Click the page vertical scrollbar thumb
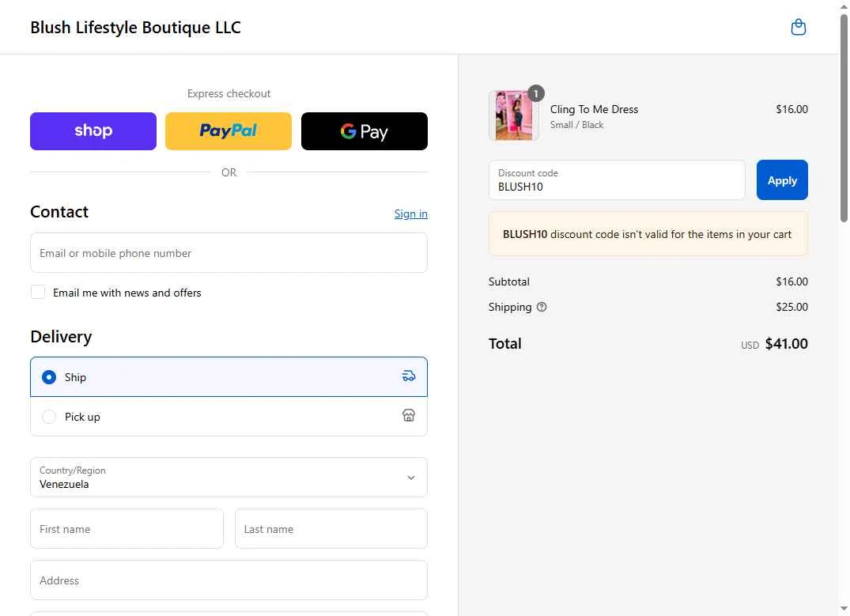 point(844,118)
